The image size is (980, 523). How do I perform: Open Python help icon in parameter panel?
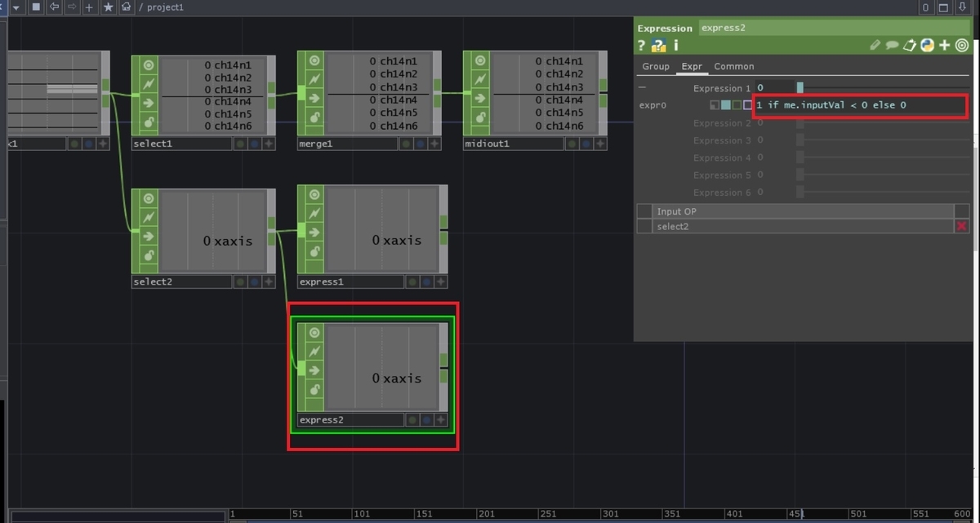pyautogui.click(x=658, y=46)
